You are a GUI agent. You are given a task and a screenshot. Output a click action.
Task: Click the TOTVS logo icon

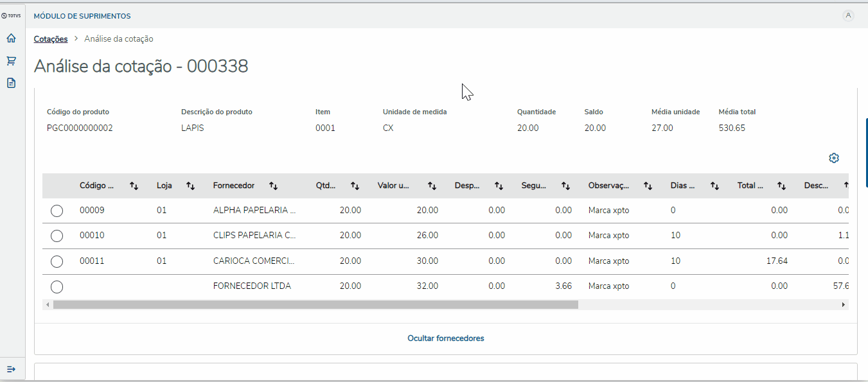(x=12, y=15)
